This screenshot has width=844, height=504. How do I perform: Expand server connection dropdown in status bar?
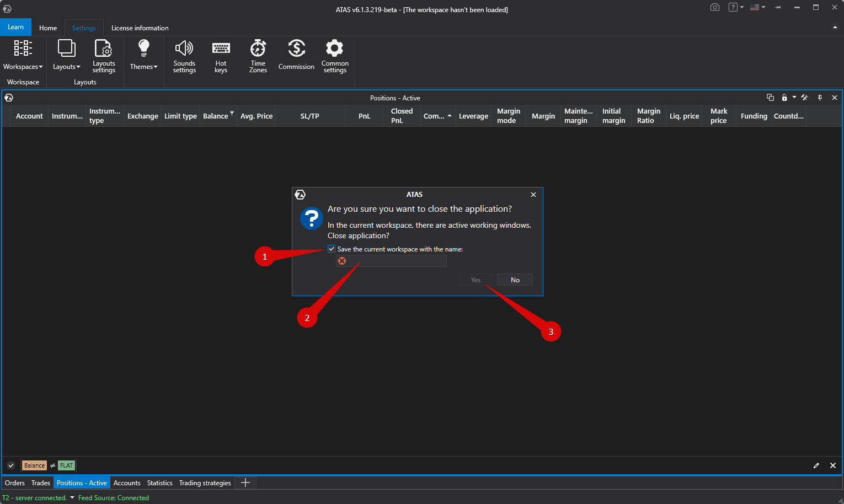tap(72, 497)
